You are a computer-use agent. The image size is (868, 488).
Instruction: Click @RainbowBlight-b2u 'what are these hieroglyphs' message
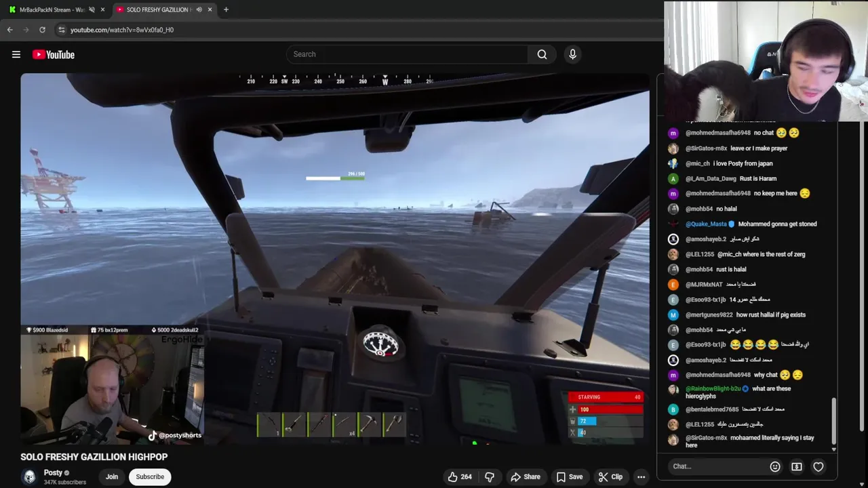coord(739,392)
